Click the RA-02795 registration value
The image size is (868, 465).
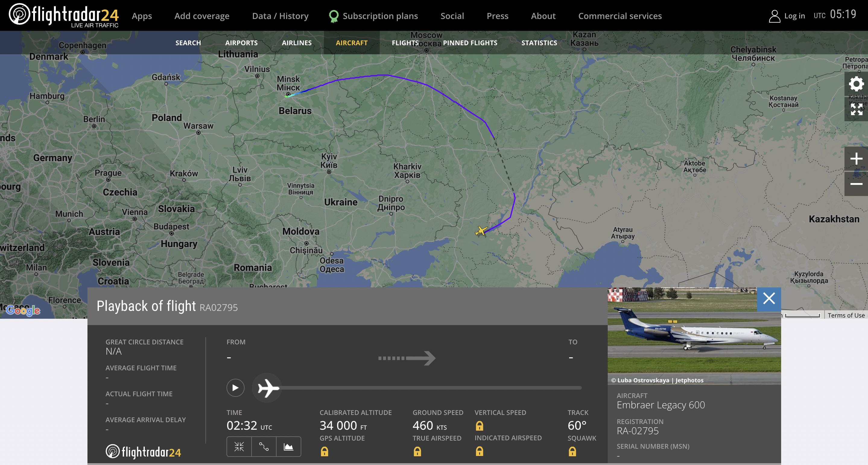(638, 431)
